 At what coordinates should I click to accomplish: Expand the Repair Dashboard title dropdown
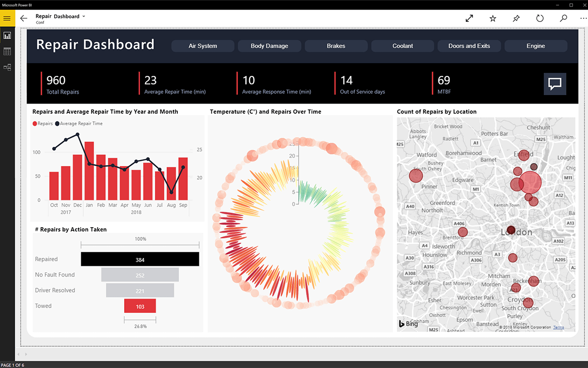[84, 15]
